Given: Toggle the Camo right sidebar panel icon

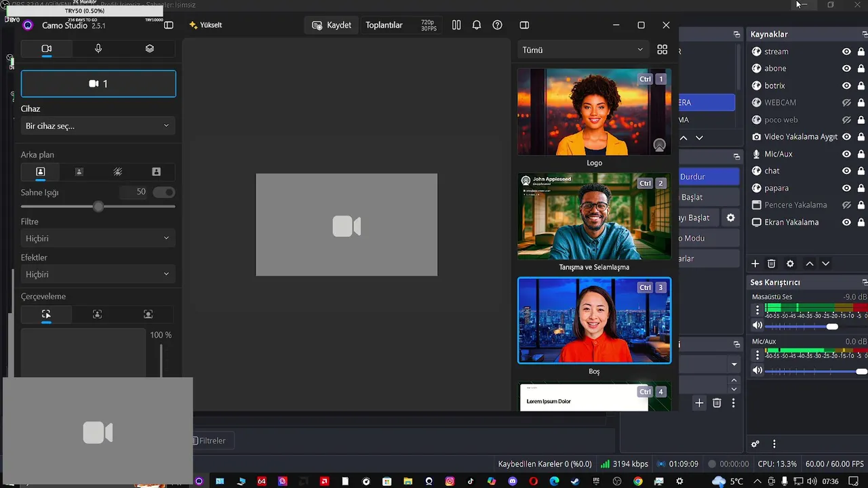Looking at the screenshot, I should pyautogui.click(x=524, y=25).
